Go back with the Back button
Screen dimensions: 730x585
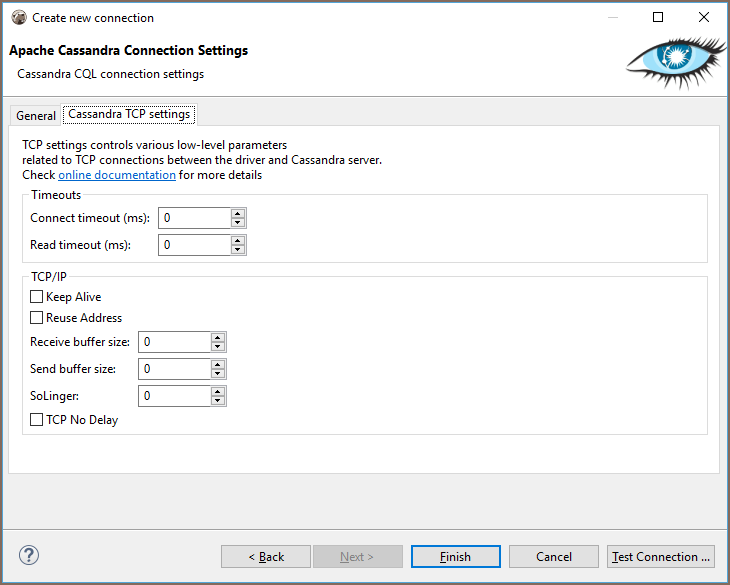click(265, 557)
